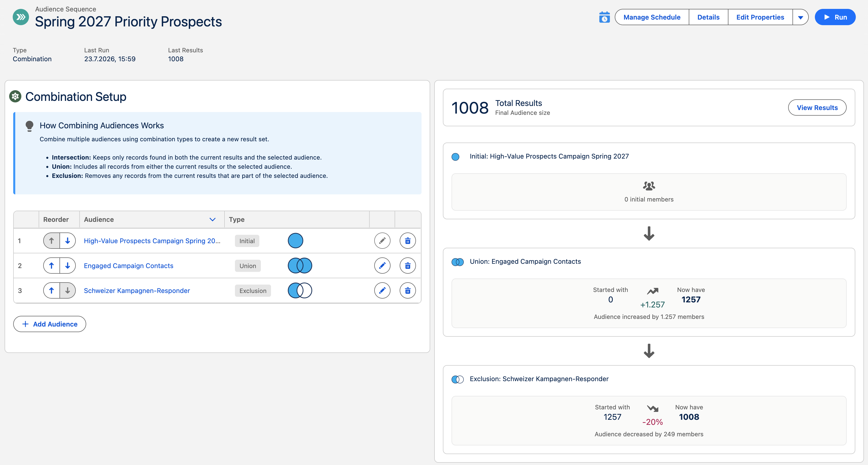This screenshot has height=465, width=868.
Task: Edit the Engaged Campaign Contacts row
Action: tap(382, 266)
